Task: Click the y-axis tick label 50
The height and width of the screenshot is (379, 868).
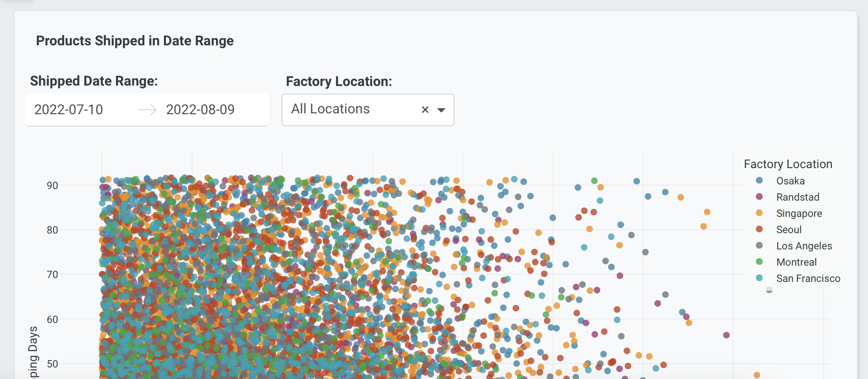Action: tap(52, 364)
